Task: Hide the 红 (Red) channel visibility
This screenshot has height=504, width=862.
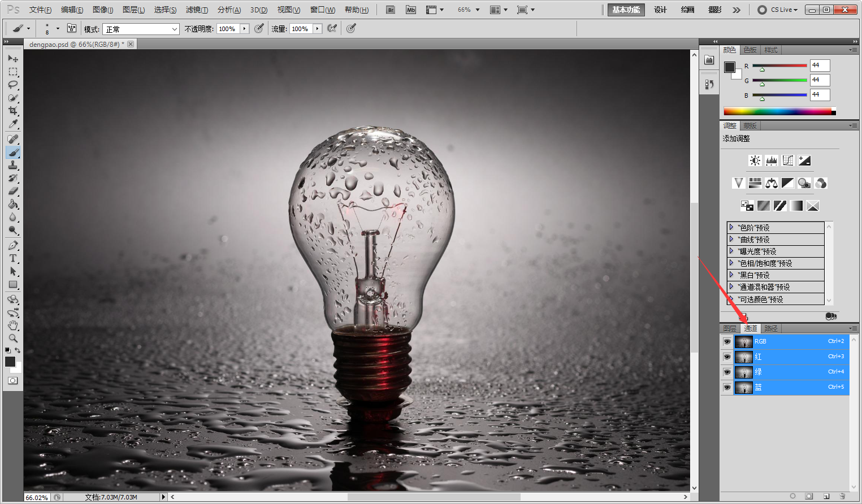Action: click(x=727, y=357)
